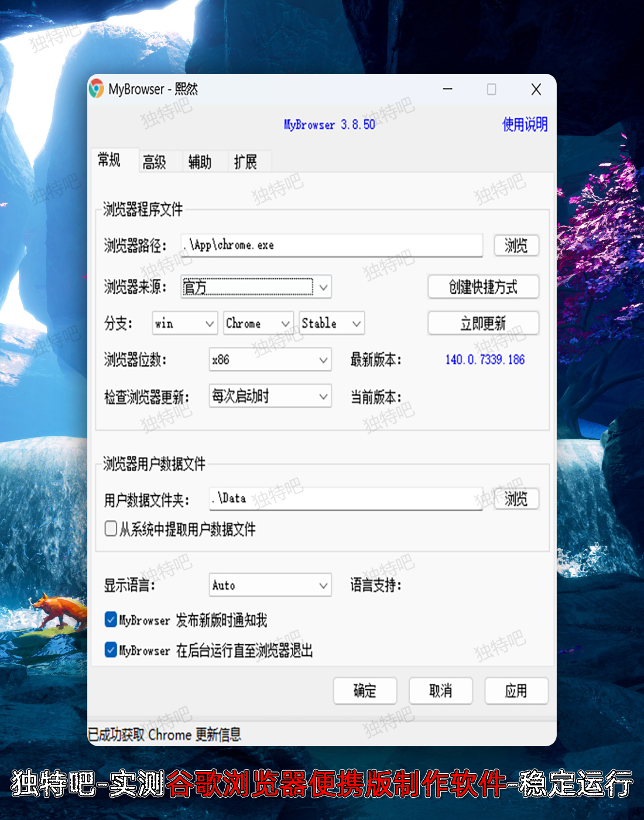Expand the 浏览器来源 dropdown showing 官方
Image resolution: width=644 pixels, height=820 pixels.
[x=256, y=287]
